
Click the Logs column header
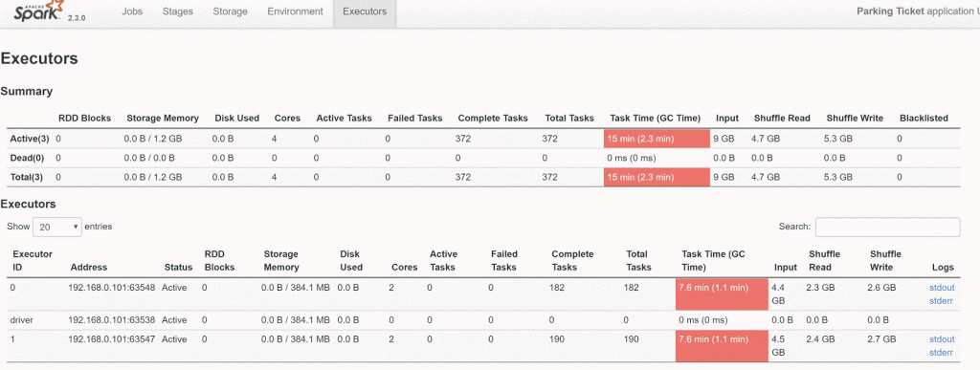[x=943, y=267]
